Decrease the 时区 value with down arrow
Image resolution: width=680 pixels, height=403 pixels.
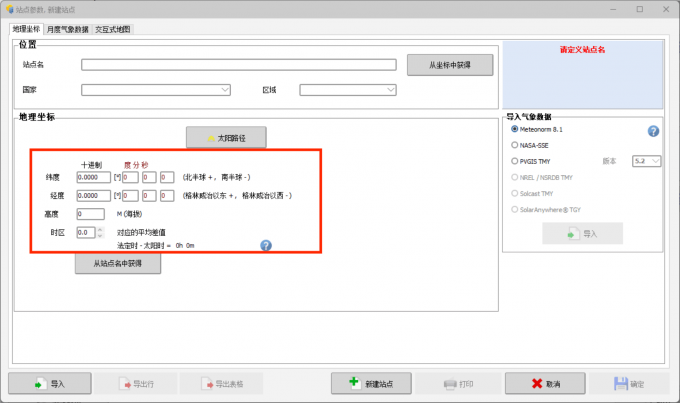click(x=100, y=236)
